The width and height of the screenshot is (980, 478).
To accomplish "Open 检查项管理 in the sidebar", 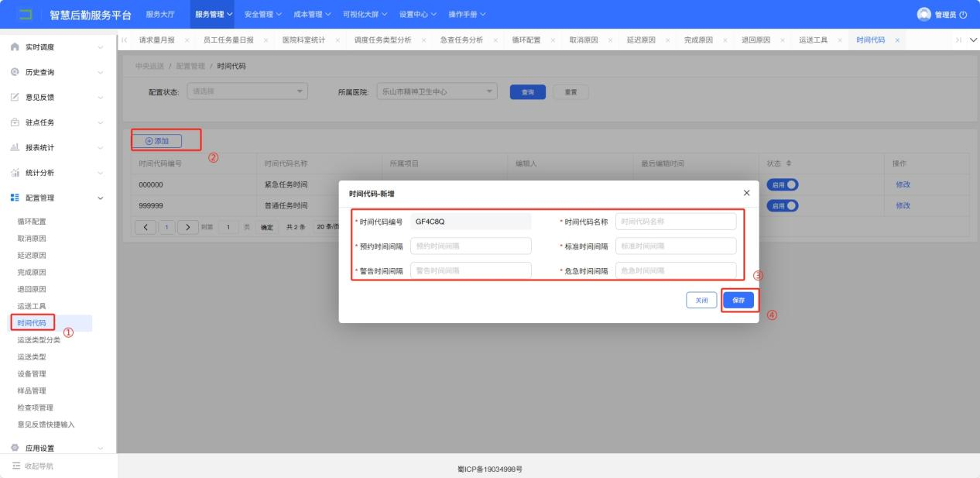I will coord(35,408).
